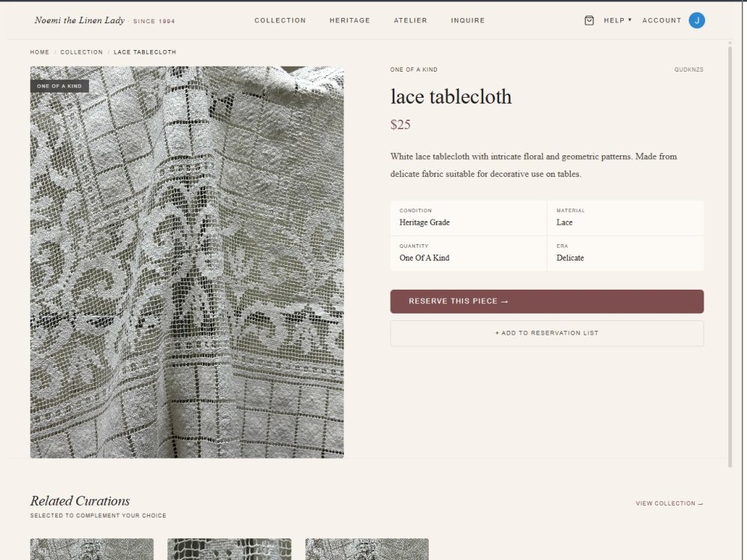Click the One Of A Kind quantity value
This screenshot has width=747, height=560.
tap(424, 258)
